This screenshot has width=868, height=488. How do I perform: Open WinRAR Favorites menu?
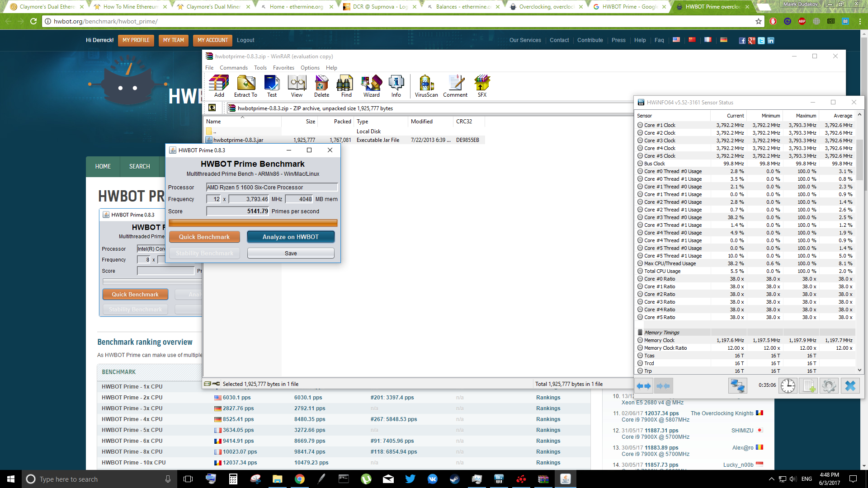(283, 68)
